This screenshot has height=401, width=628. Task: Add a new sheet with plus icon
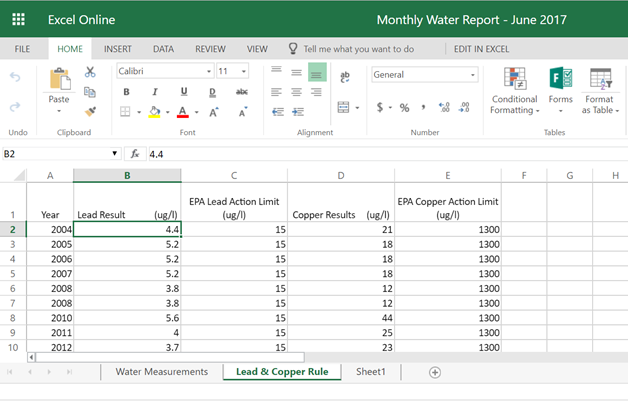(x=434, y=372)
